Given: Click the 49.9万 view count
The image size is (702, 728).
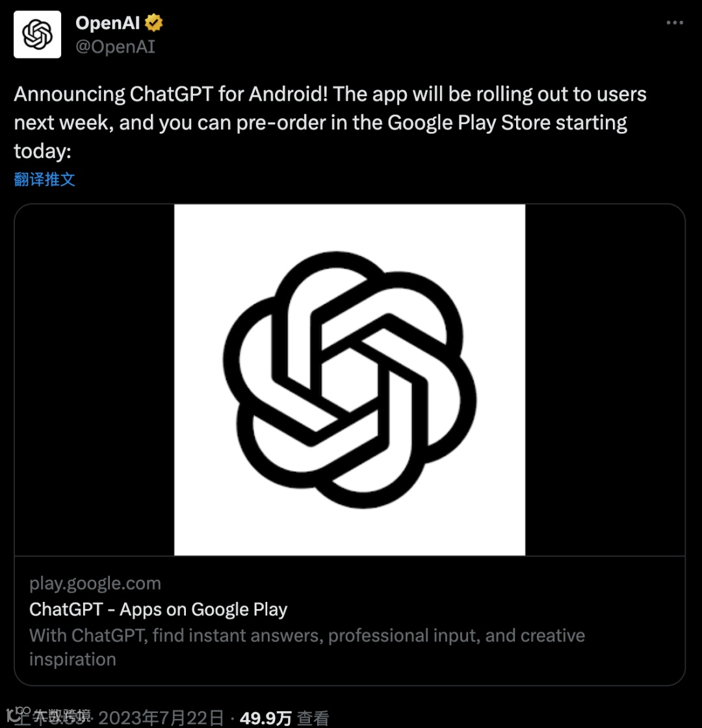Looking at the screenshot, I should tap(266, 718).
